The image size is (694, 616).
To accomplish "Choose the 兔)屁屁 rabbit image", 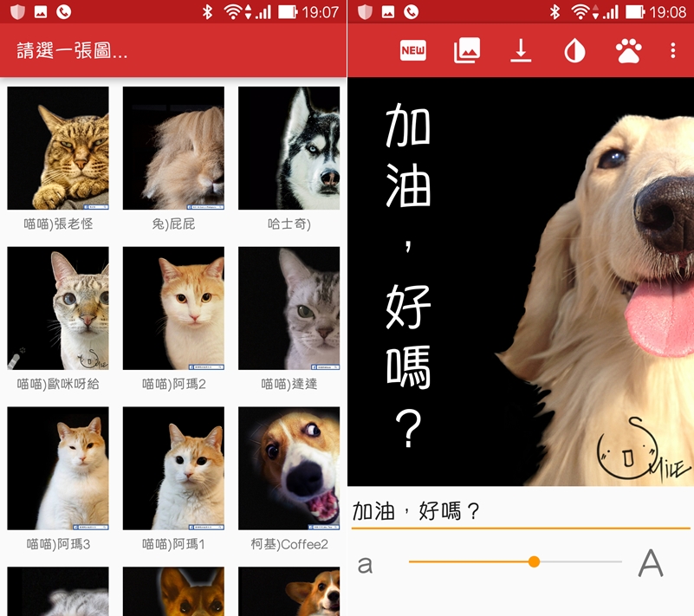I will point(173,148).
